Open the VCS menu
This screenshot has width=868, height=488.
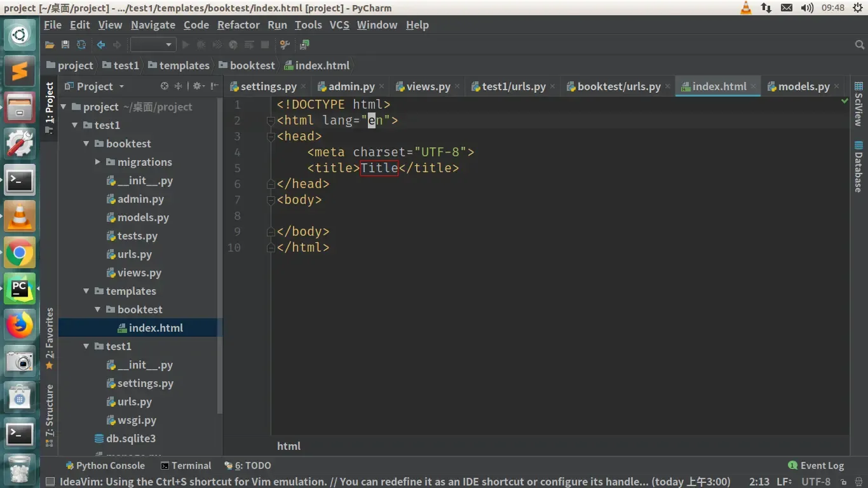point(339,25)
